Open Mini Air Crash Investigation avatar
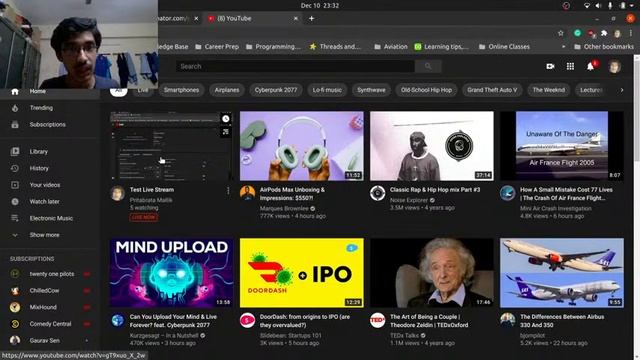This screenshot has width=640, height=360. (x=508, y=193)
